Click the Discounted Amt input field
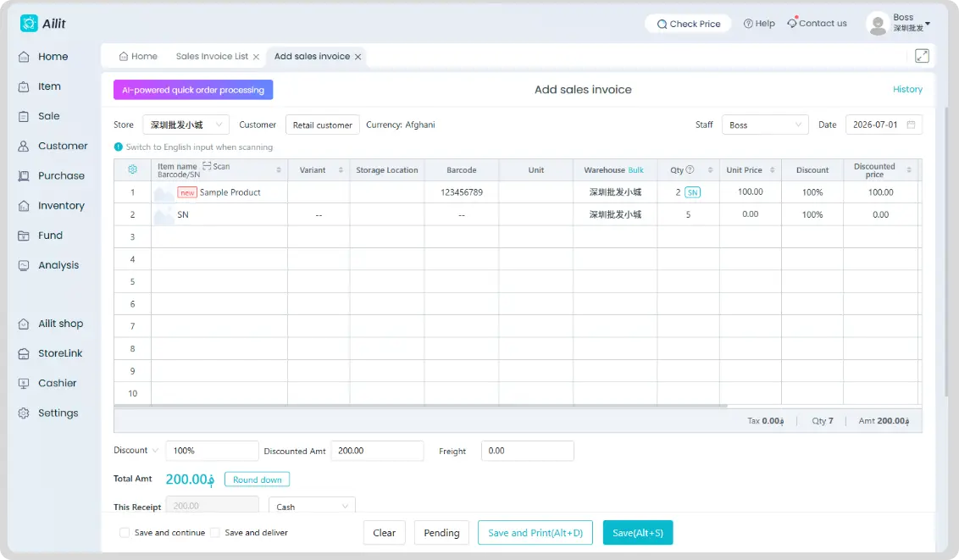The width and height of the screenshot is (959, 560). click(377, 451)
